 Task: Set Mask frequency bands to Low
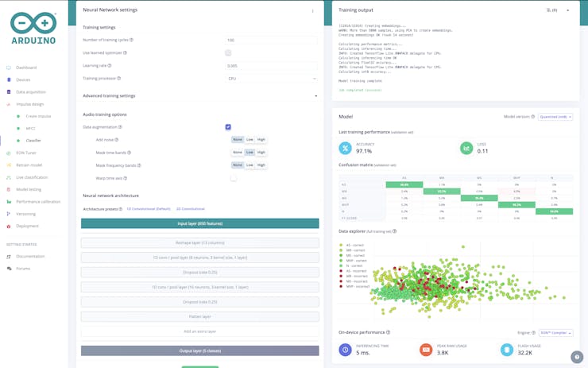point(250,165)
